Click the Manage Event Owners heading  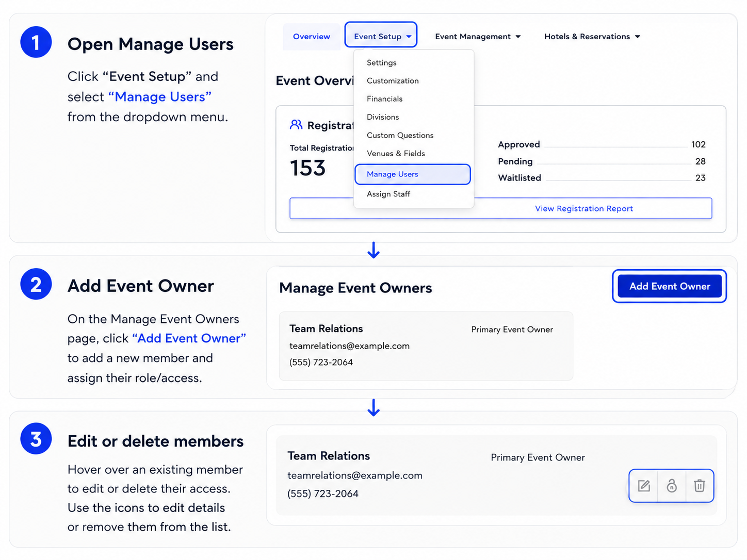pos(355,288)
